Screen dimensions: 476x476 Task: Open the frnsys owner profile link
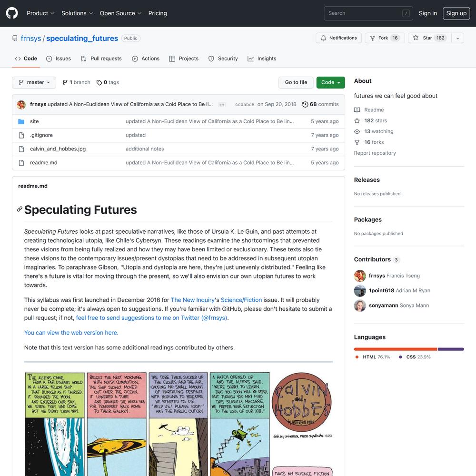click(30, 38)
